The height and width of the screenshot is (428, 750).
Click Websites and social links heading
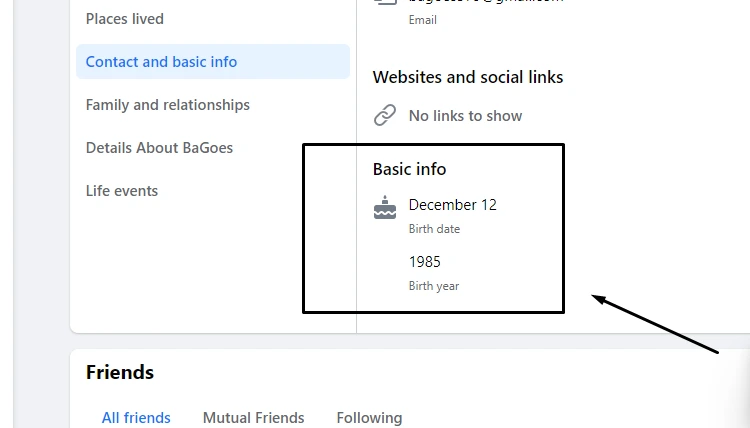pos(468,77)
